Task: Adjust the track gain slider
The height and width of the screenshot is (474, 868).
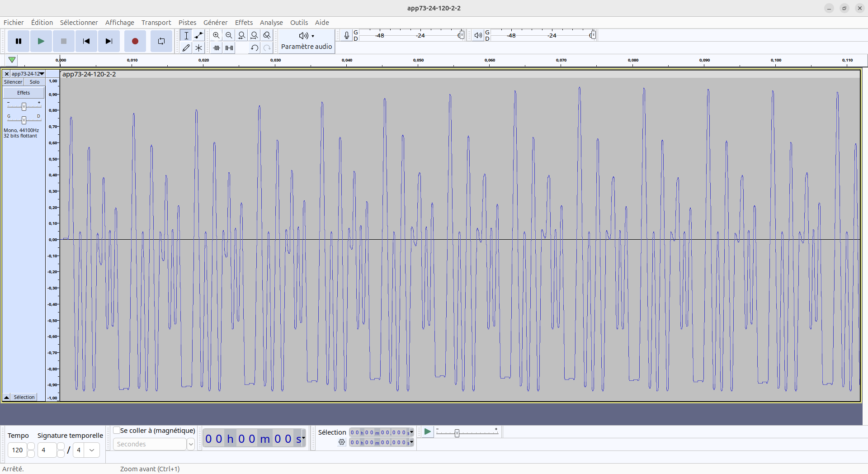Action: click(x=24, y=106)
